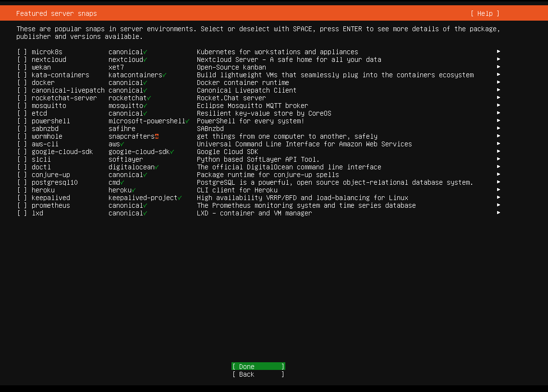This screenshot has height=392, width=548.
Task: Select the rocketchat-server checkbox
Action: [x=22, y=98]
